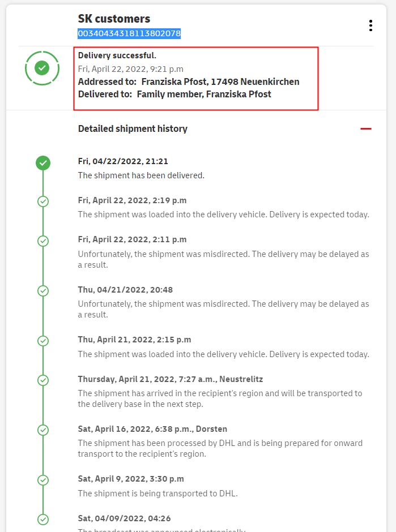Click the large green delivery success icon
Viewport: 396px width, 532px height.
[x=42, y=68]
